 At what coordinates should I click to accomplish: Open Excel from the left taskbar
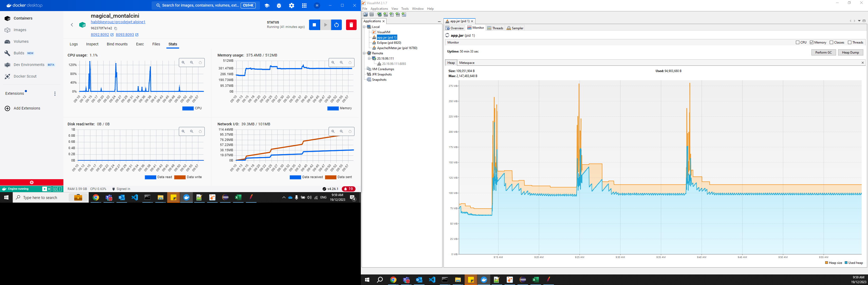(238, 197)
